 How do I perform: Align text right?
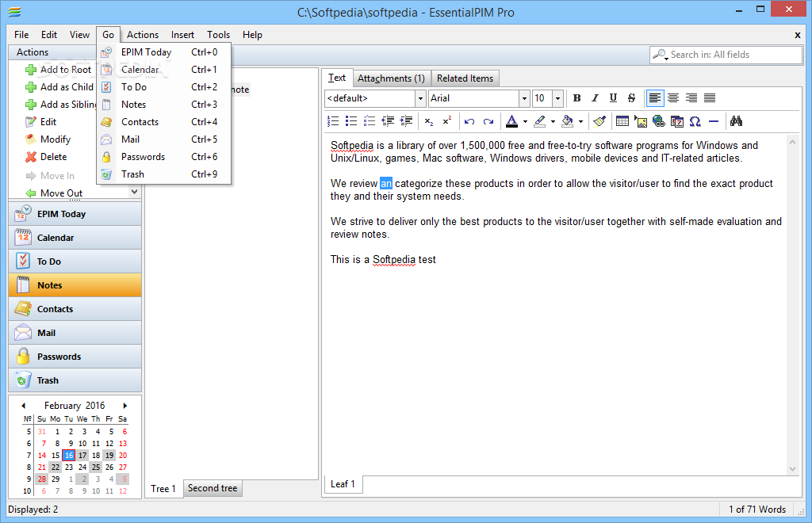pyautogui.click(x=691, y=97)
